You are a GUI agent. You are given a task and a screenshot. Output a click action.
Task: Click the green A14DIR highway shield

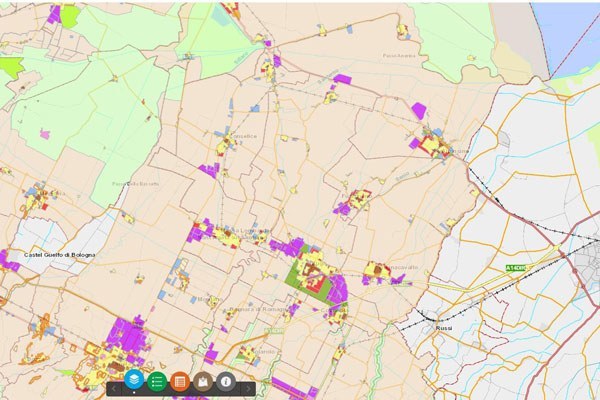(x=516, y=267)
